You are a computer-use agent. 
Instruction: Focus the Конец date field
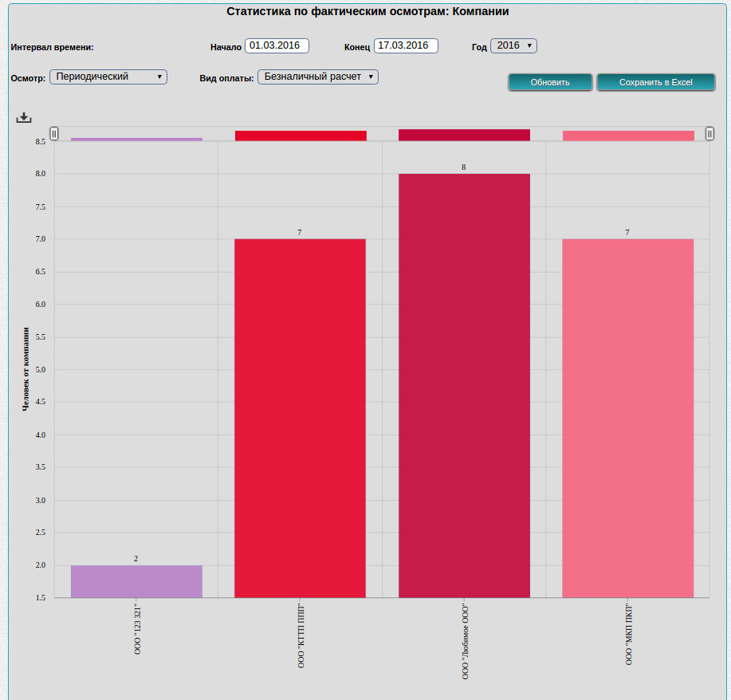[x=406, y=46]
